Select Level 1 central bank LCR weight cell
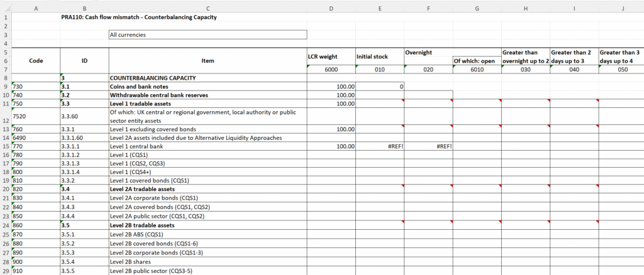The image size is (644, 275). [331, 146]
